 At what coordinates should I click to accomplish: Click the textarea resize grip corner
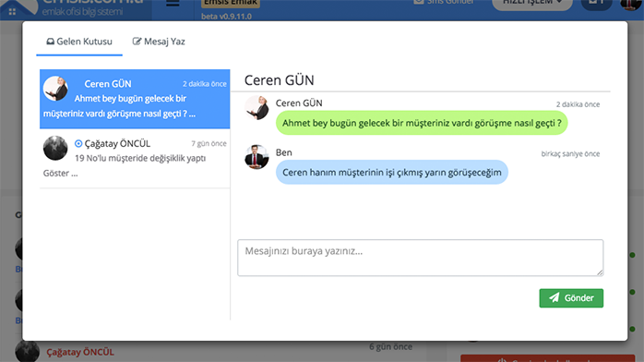click(600, 272)
